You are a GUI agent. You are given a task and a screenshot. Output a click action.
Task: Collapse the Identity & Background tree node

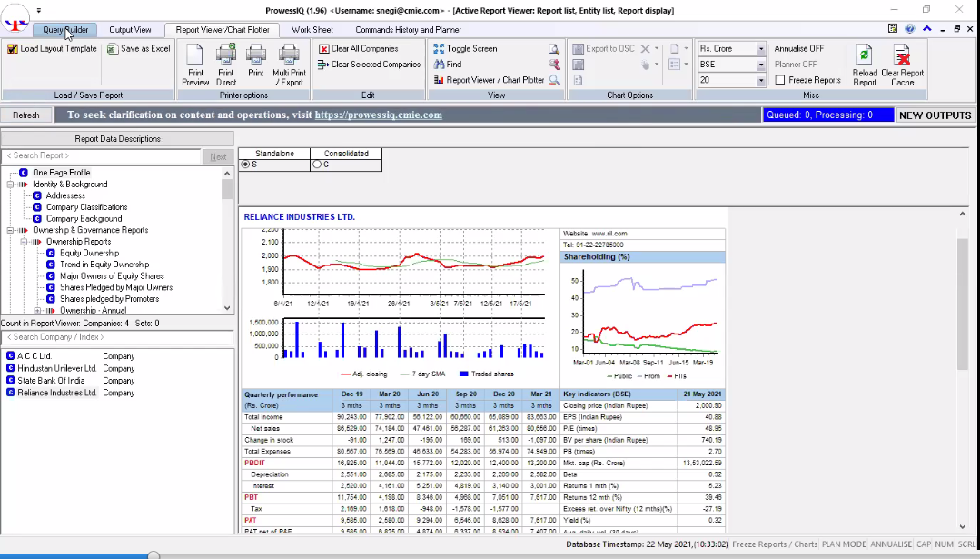(11, 185)
